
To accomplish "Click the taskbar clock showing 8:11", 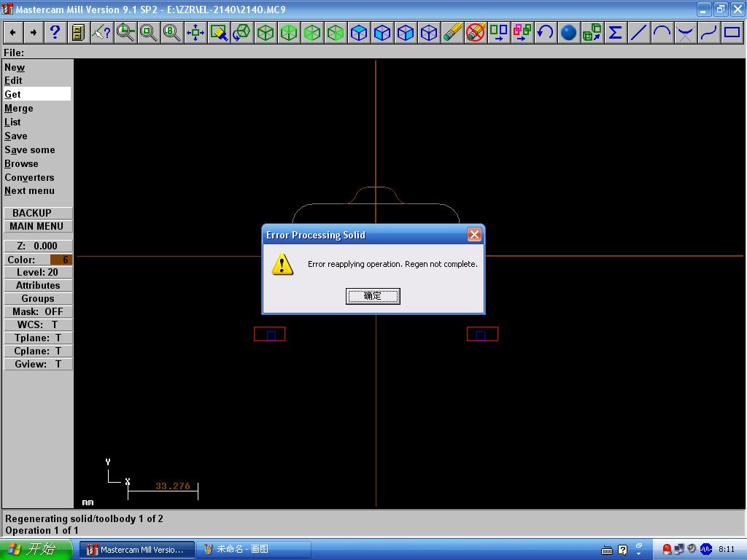I will [727, 550].
